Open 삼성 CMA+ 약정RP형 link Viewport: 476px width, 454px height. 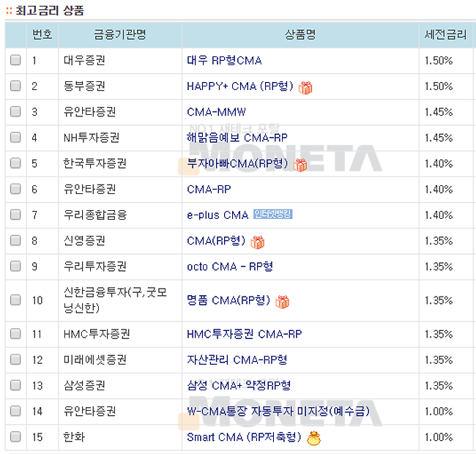(239, 386)
